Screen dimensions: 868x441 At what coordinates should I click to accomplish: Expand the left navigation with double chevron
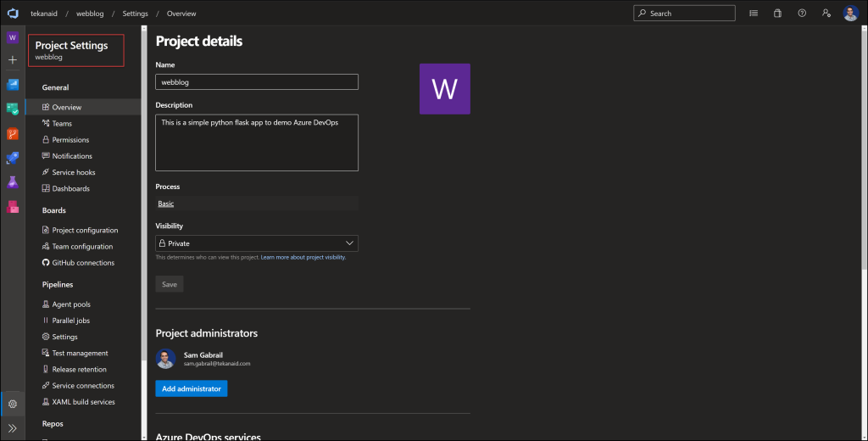pyautogui.click(x=13, y=428)
